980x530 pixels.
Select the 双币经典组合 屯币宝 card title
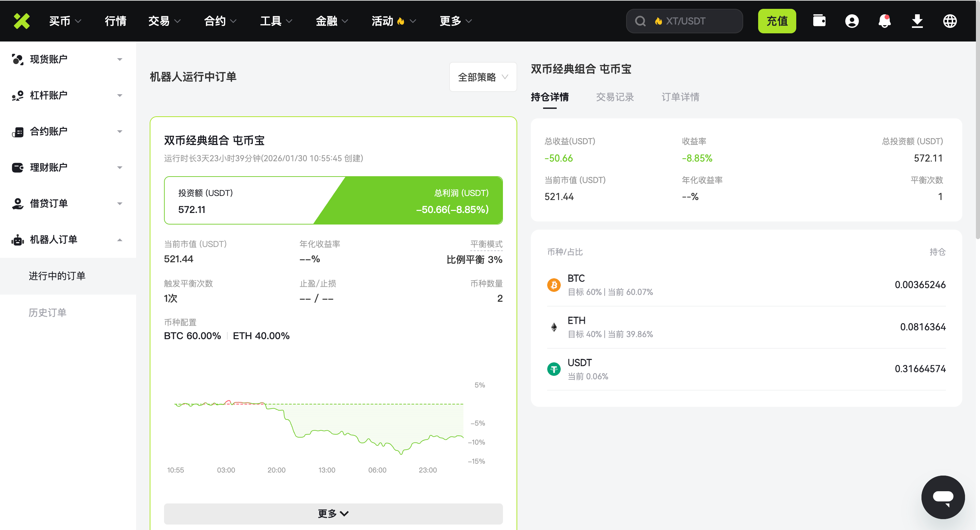click(214, 141)
